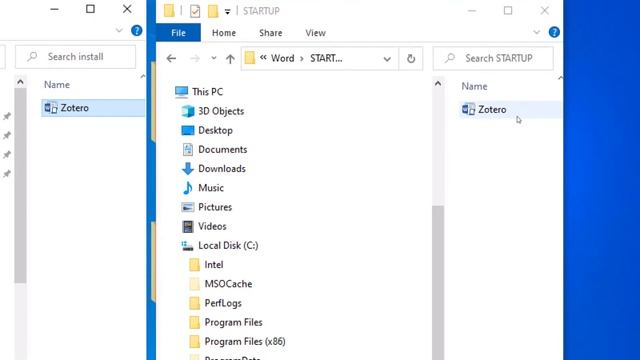This screenshot has height=360, width=640.
Task: Click the Properties quick access icon
Action: click(195, 11)
